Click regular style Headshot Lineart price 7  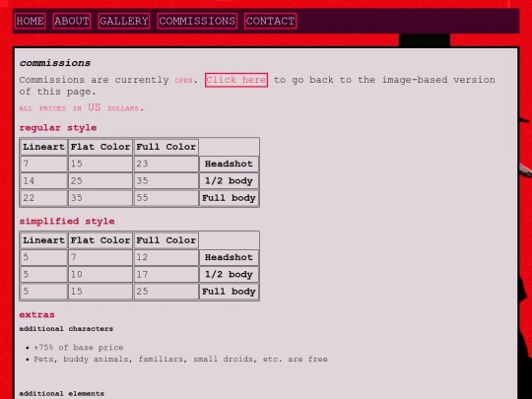click(43, 164)
